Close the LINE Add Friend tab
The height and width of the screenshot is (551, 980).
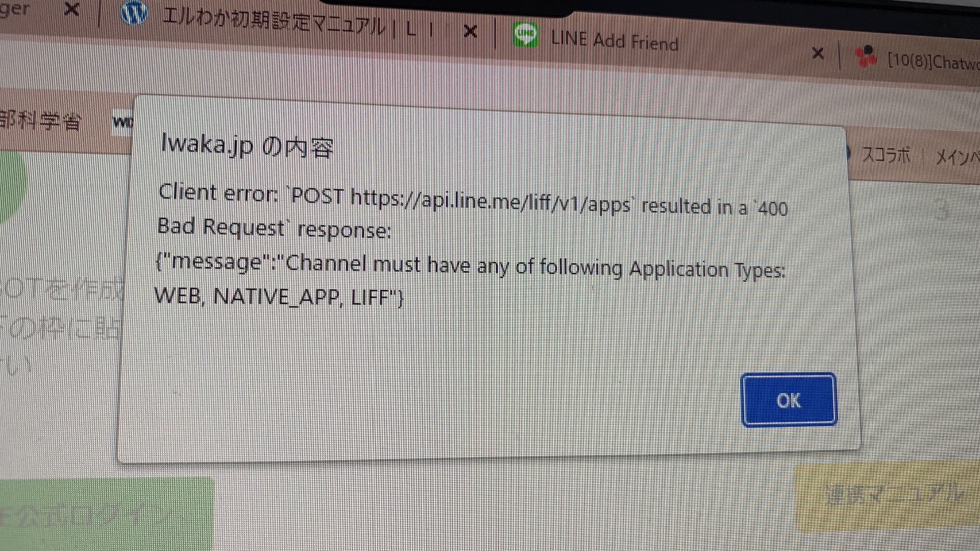[819, 54]
